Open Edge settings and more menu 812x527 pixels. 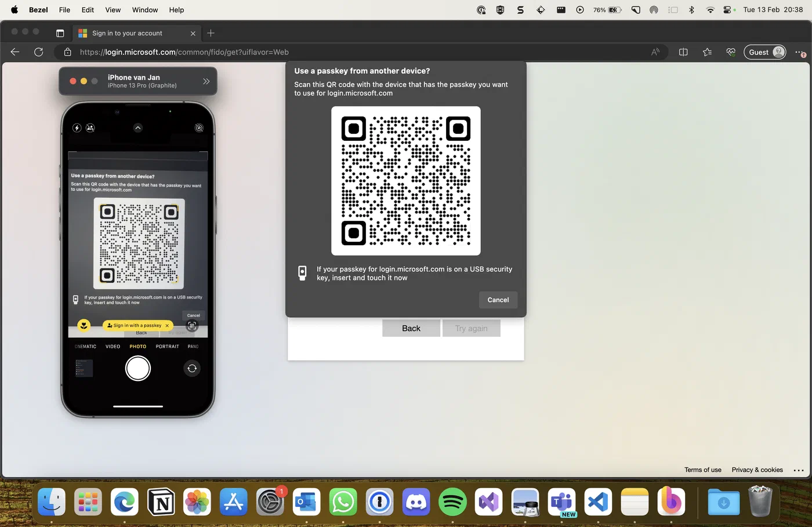(x=800, y=52)
